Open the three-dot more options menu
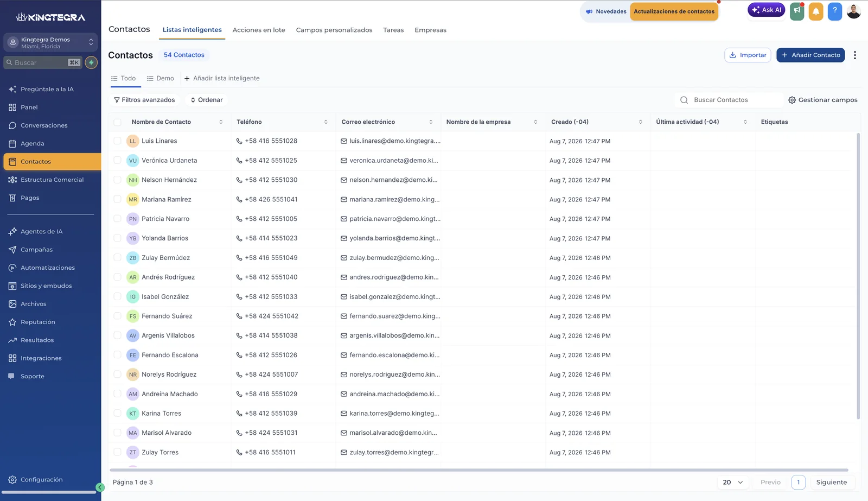The height and width of the screenshot is (501, 868). tap(855, 55)
